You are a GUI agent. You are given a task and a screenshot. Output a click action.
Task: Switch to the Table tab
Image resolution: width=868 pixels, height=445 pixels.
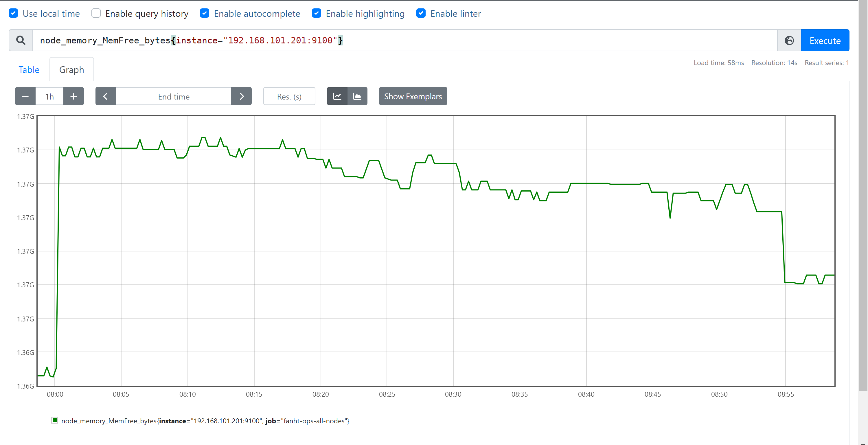click(29, 70)
